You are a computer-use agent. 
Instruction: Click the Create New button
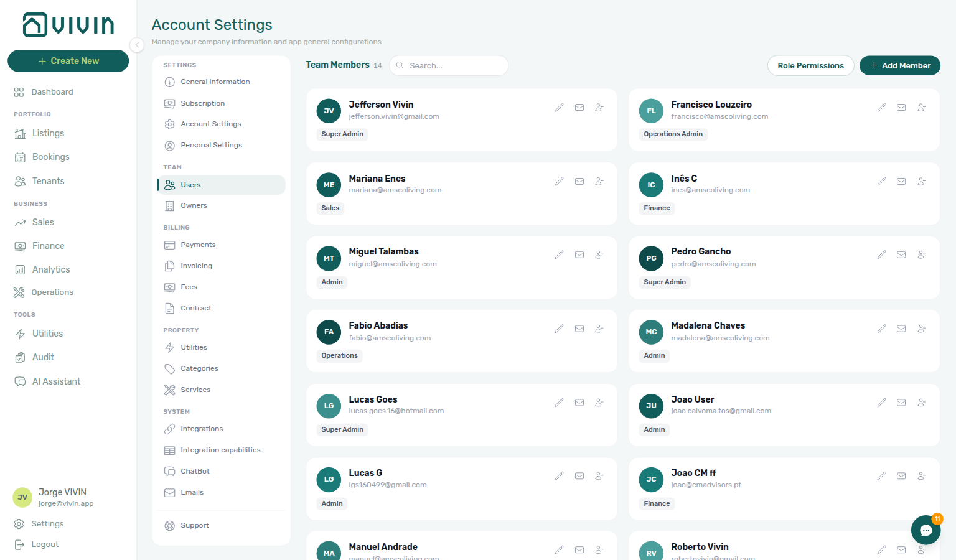click(68, 61)
